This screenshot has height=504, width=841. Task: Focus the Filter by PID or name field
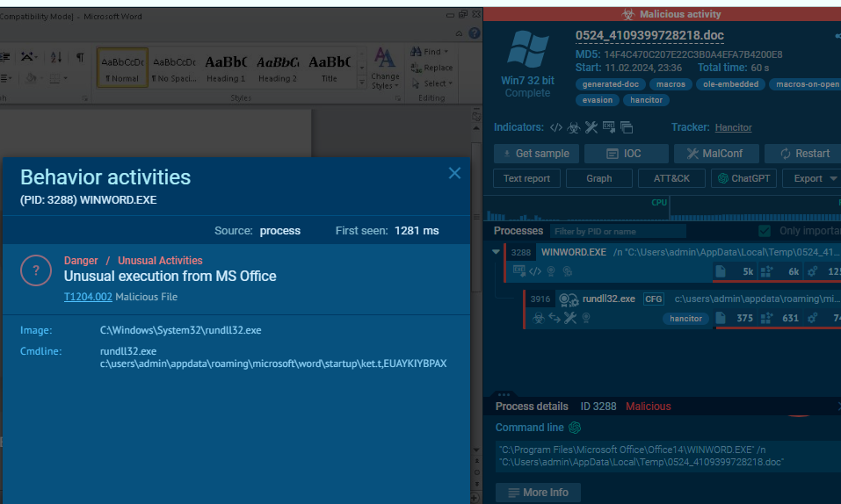(618, 231)
